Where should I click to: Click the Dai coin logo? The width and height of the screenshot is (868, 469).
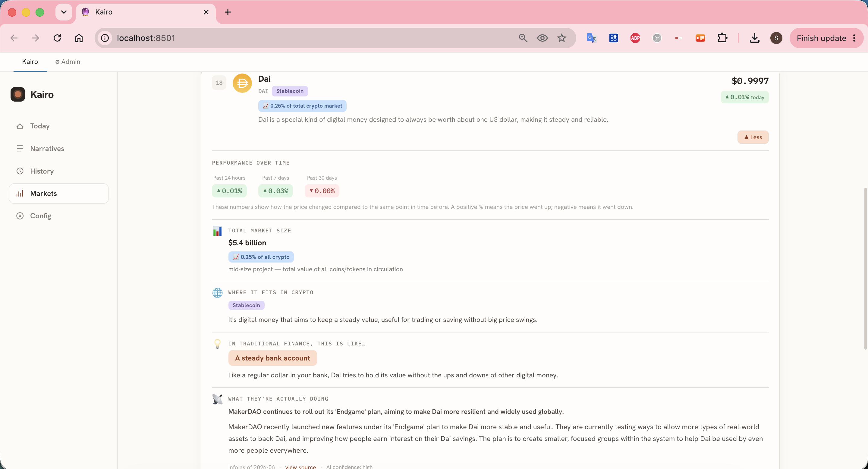(242, 83)
